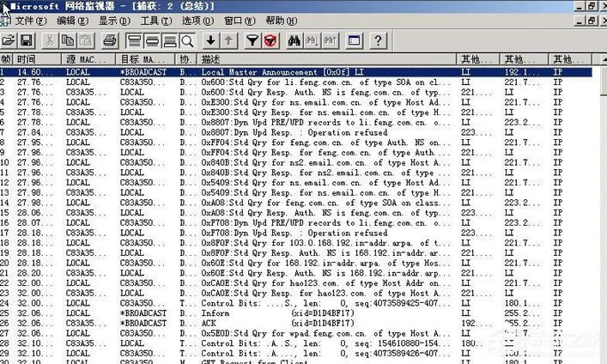Image resolution: width=607 pixels, height=364 pixels.
Task: Select frame 24 Control Bits S row
Action: click(x=295, y=303)
